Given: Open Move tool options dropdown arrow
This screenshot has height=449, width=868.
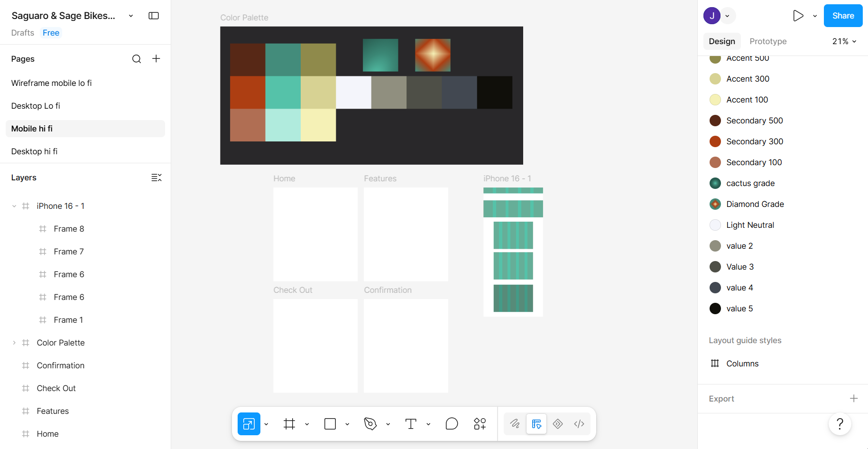Looking at the screenshot, I should pyautogui.click(x=267, y=424).
